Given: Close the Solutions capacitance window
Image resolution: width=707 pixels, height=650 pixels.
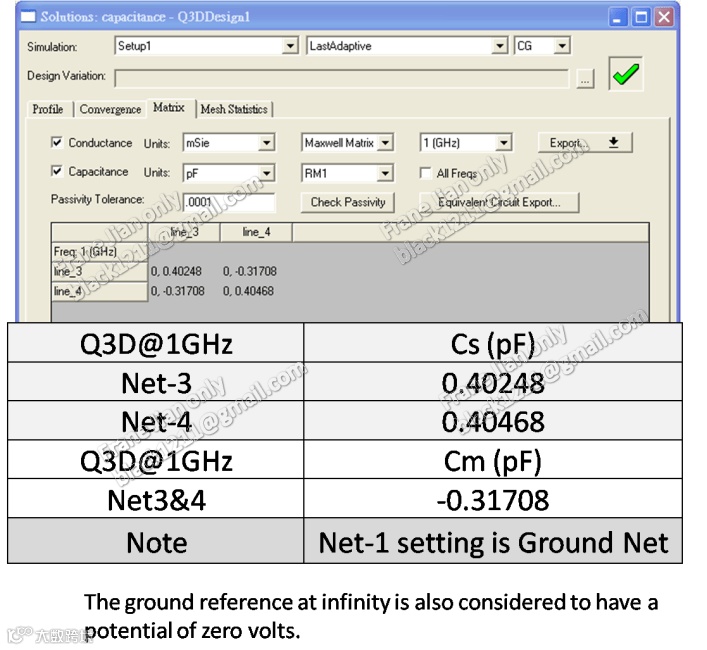Looking at the screenshot, I should point(665,17).
